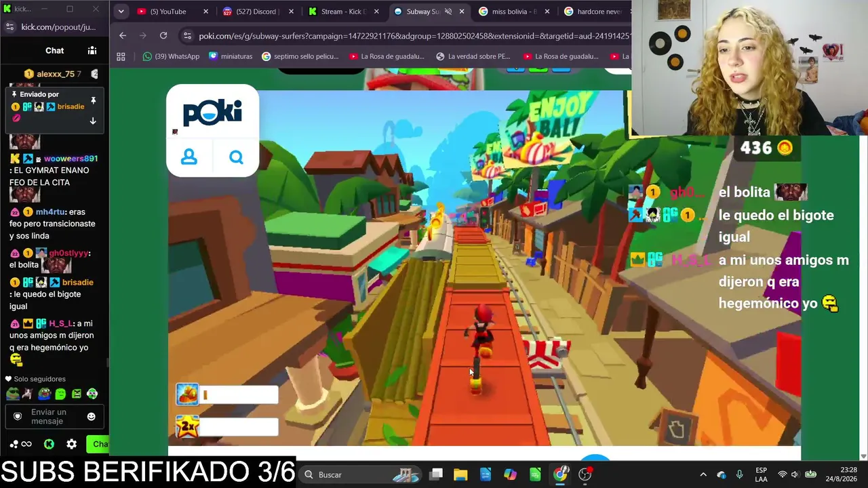The image size is (868, 488).
Task: Go back in the browser
Action: [123, 35]
